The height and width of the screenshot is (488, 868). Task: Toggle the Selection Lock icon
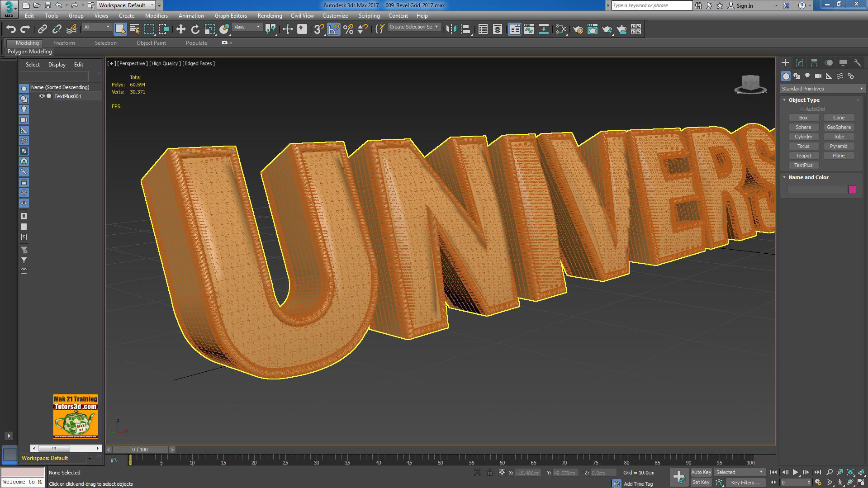(x=490, y=473)
